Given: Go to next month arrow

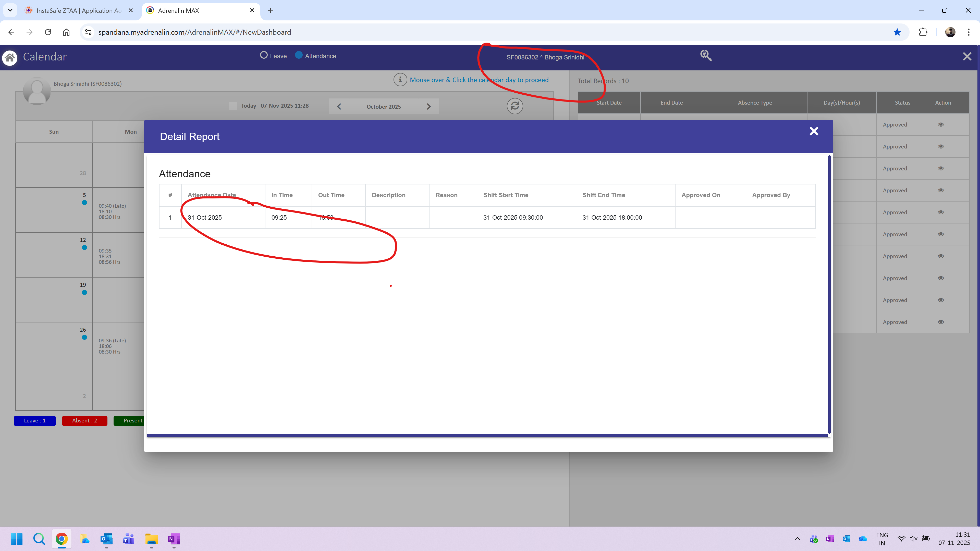Looking at the screenshot, I should coord(429,106).
